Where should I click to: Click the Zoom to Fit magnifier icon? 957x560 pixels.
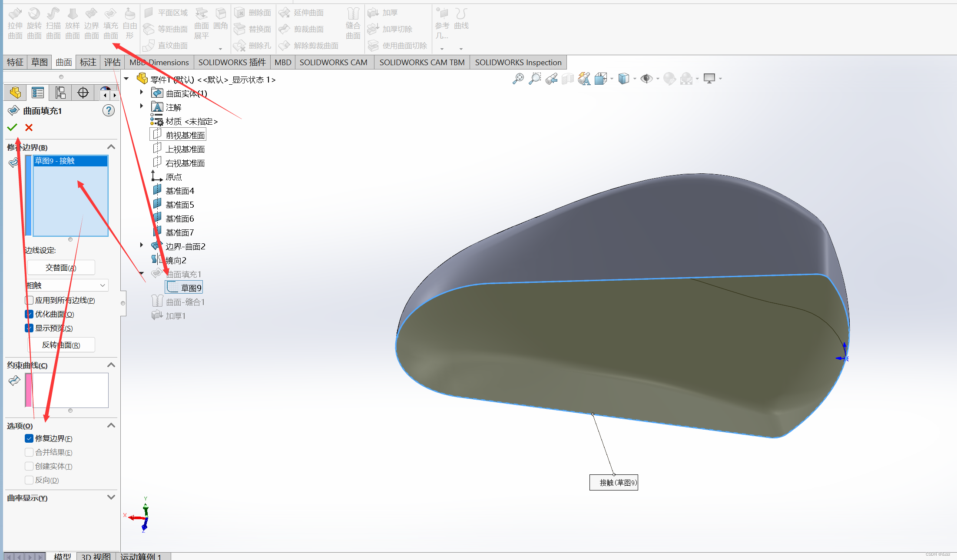click(518, 79)
